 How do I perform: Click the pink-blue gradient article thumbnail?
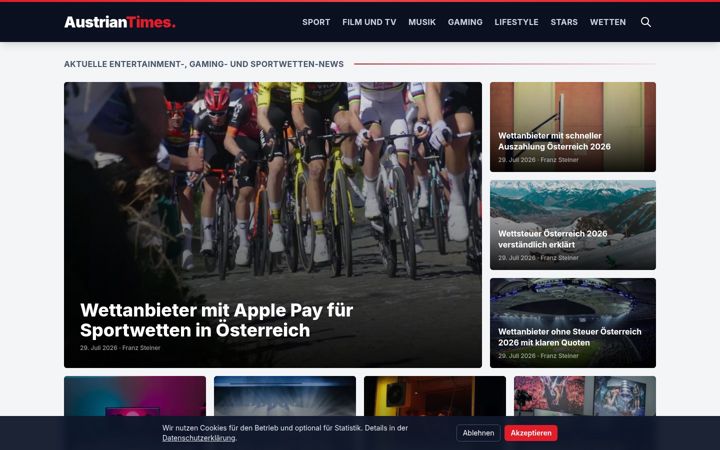pyautogui.click(x=135, y=396)
